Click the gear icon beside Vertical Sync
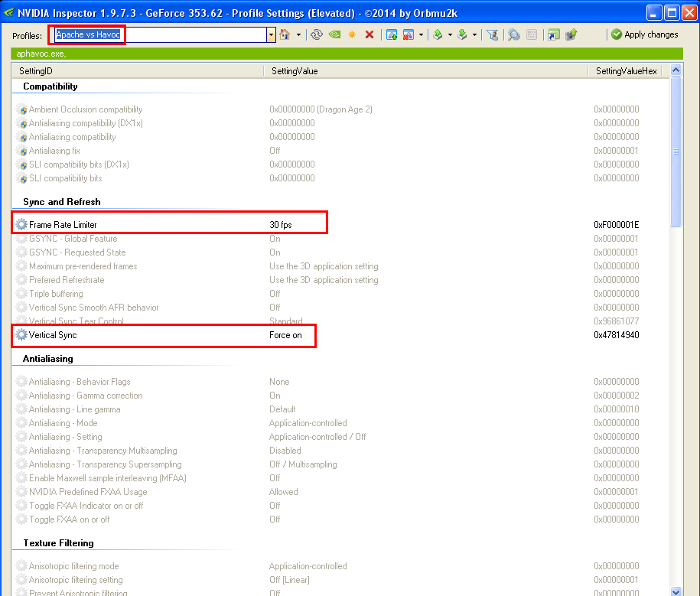Screen dimensions: 700x596 (21, 334)
